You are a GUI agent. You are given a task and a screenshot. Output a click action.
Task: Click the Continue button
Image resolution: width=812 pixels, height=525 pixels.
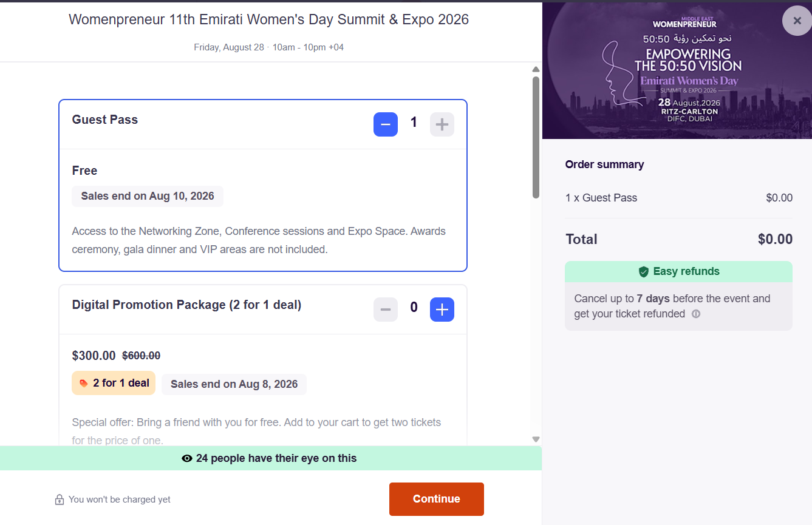click(436, 499)
